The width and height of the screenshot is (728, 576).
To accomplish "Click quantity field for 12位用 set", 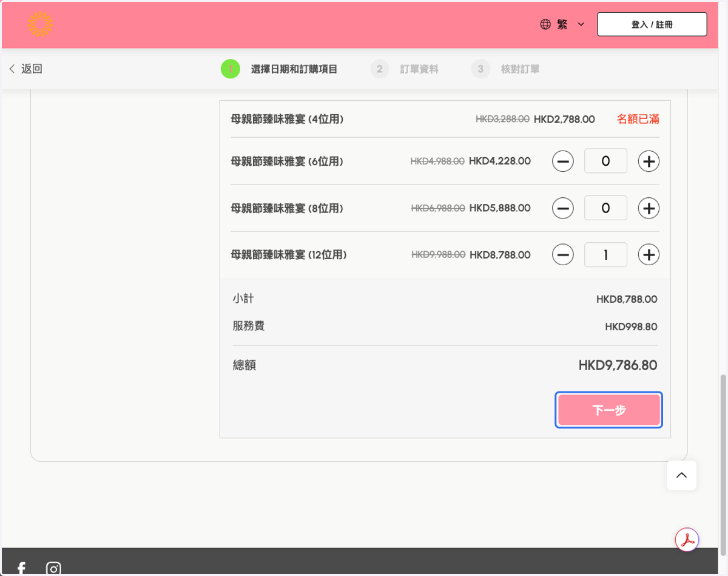I will tap(605, 254).
